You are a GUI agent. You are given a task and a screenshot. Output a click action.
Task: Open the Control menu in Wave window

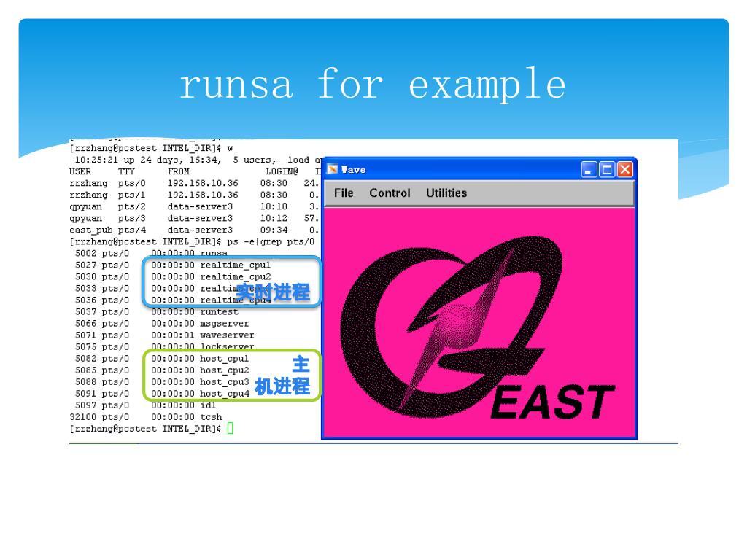pyautogui.click(x=390, y=192)
